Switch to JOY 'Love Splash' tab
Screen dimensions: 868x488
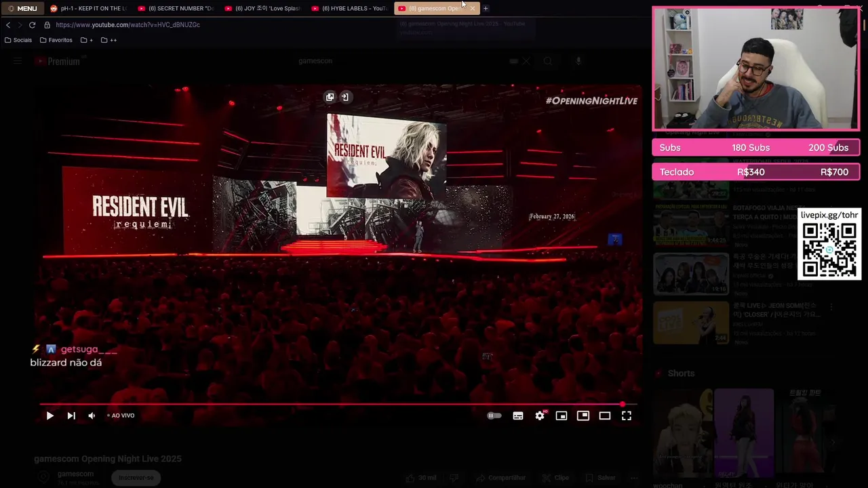coord(262,8)
